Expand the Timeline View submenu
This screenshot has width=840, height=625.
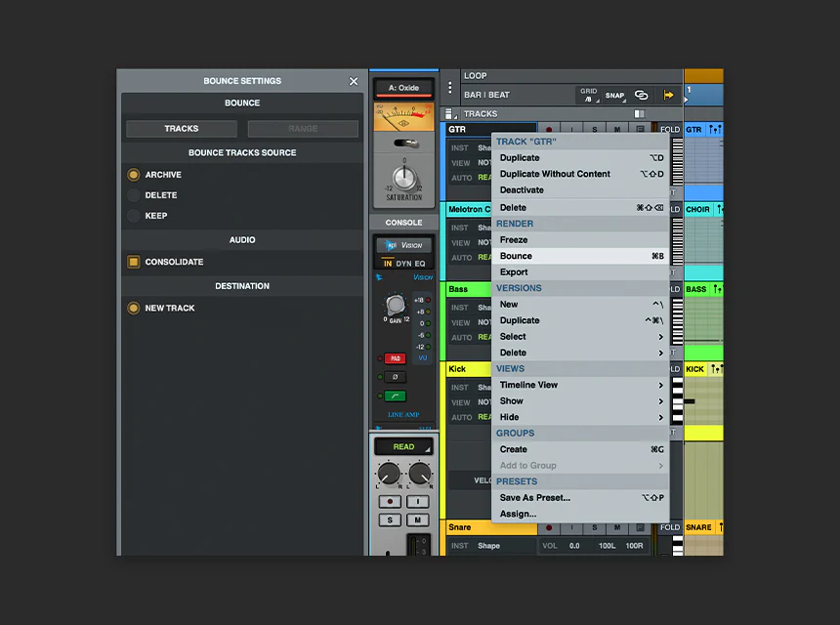pyautogui.click(x=581, y=385)
